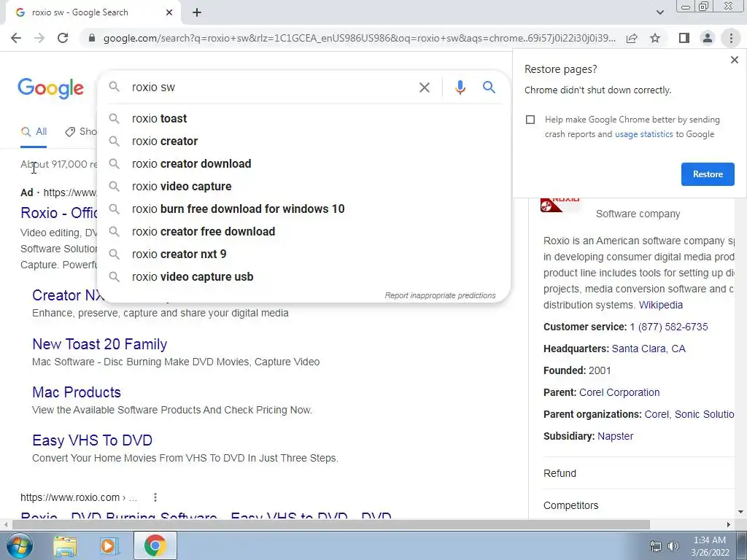Open options for roxio.com result

[155, 497]
